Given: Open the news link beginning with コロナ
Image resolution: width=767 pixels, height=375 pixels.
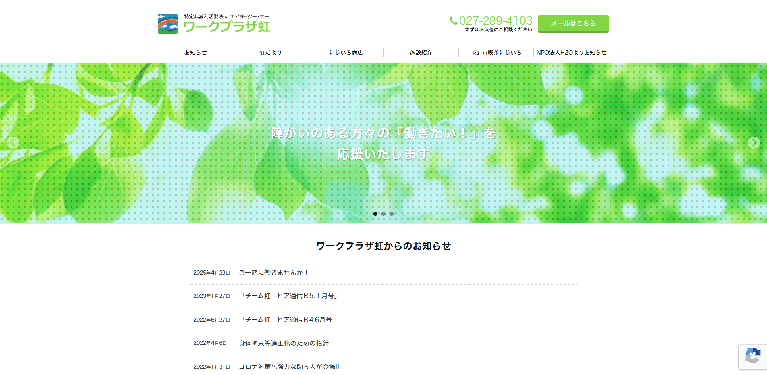Looking at the screenshot, I should coord(289,366).
